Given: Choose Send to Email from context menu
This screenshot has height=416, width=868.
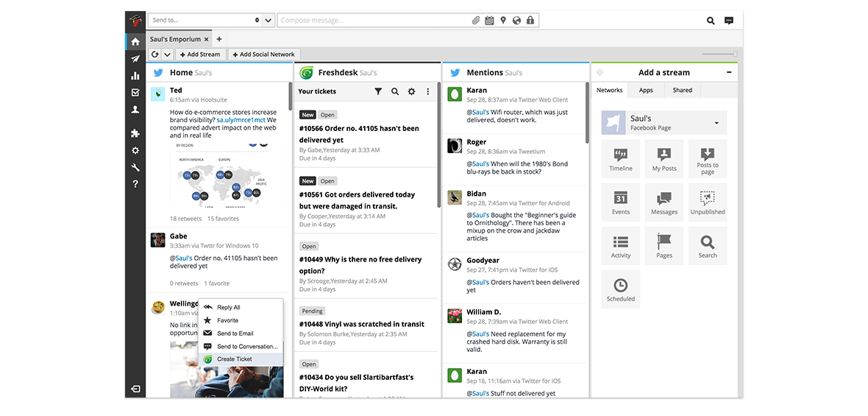Looking at the screenshot, I should coord(241,334).
